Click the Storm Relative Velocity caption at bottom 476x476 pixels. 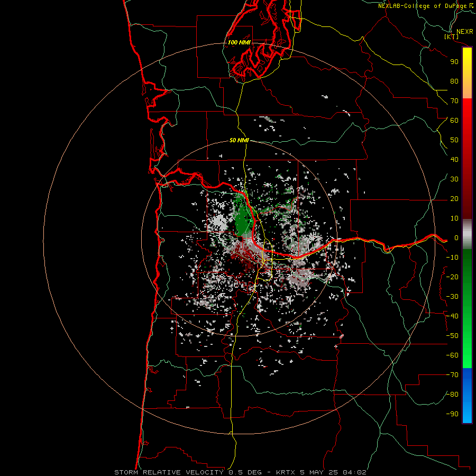pos(240,472)
